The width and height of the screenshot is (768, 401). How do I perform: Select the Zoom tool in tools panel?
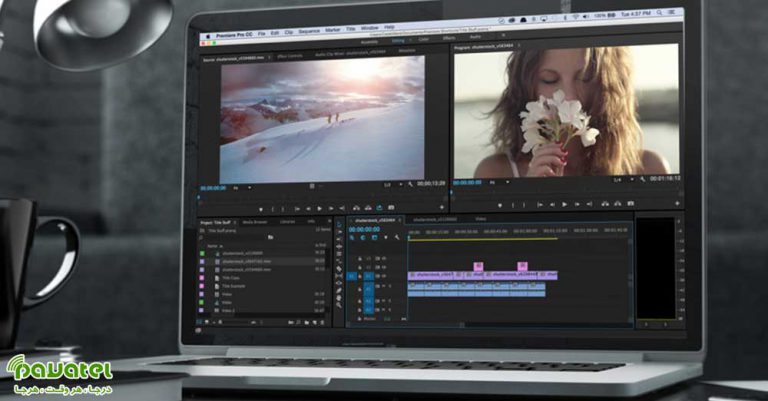[339, 305]
